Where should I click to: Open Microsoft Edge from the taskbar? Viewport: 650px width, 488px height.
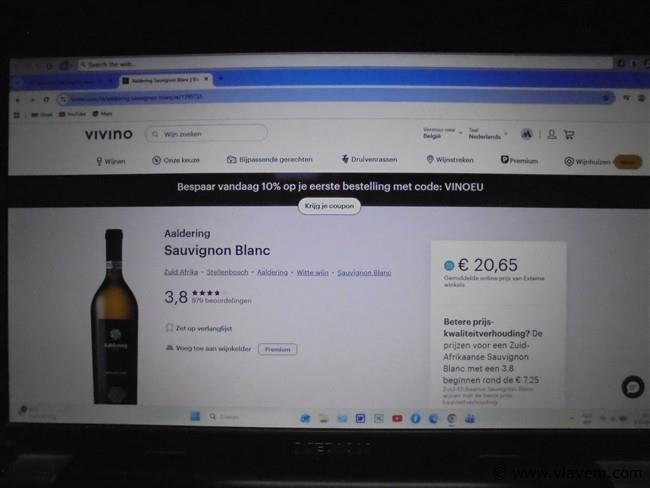pos(434,419)
